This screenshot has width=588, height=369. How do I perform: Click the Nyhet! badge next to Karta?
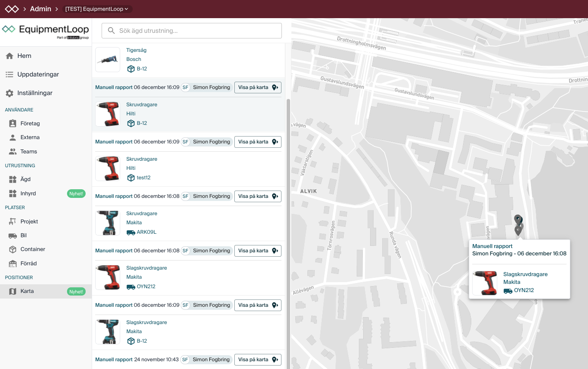pyautogui.click(x=76, y=292)
